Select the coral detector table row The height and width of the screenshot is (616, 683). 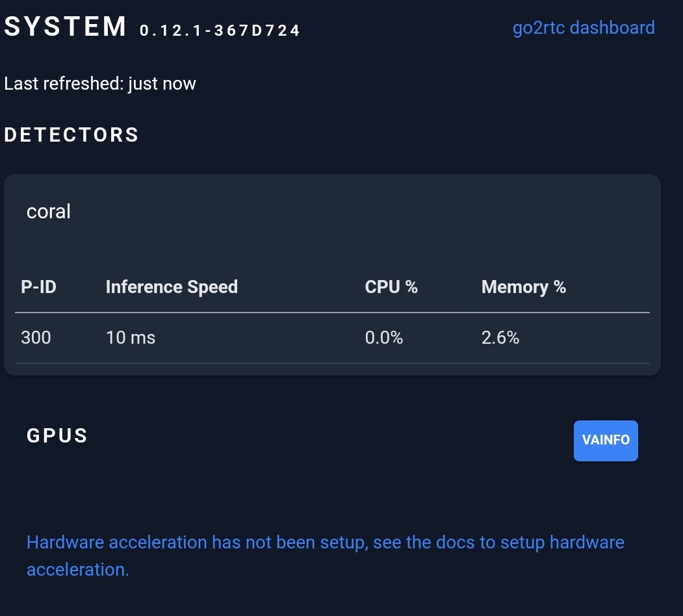pos(331,337)
